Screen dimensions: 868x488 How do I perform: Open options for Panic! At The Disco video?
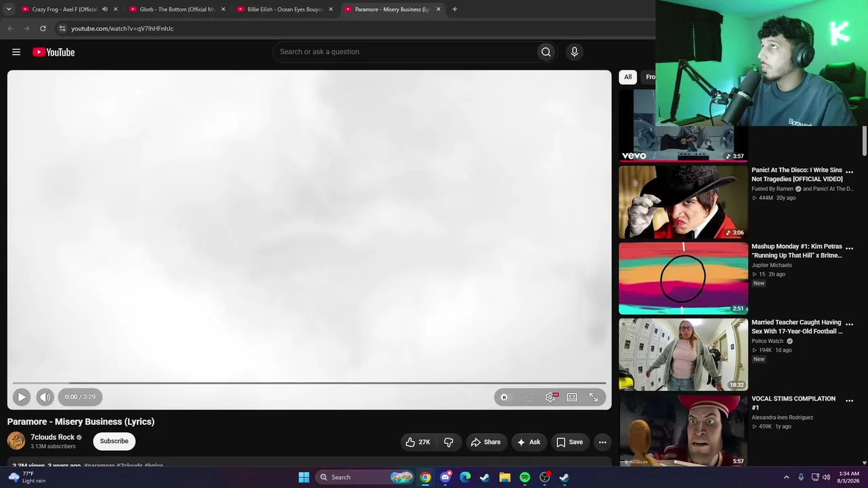(849, 172)
